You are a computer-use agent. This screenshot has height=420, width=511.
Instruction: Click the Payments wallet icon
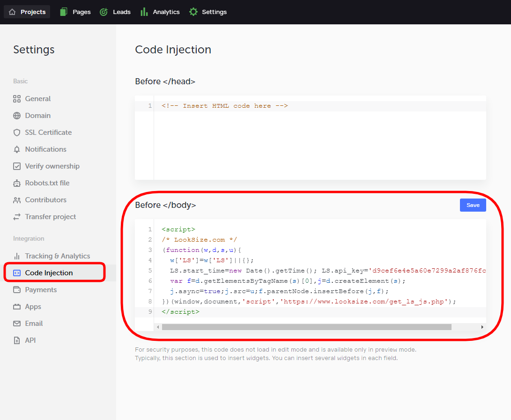click(16, 290)
